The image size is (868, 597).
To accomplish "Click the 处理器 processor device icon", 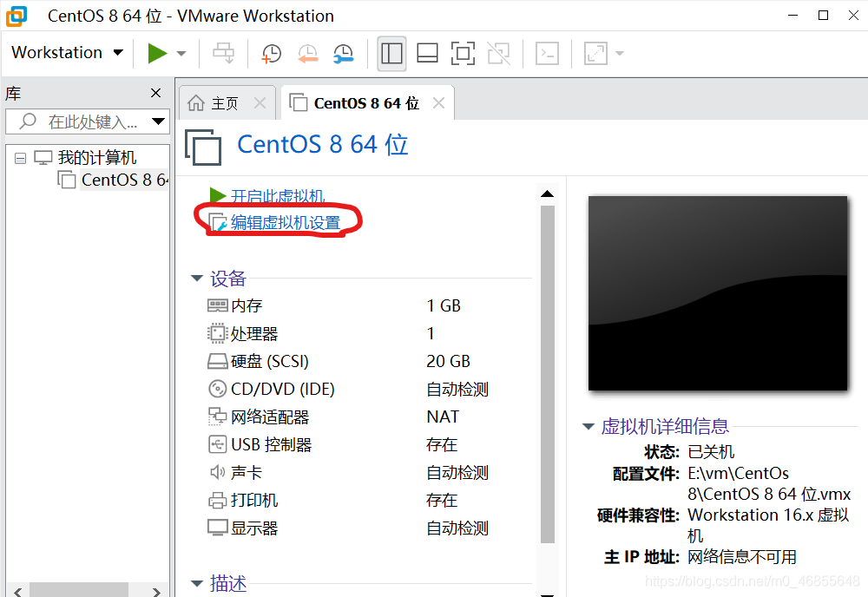I will (x=218, y=333).
